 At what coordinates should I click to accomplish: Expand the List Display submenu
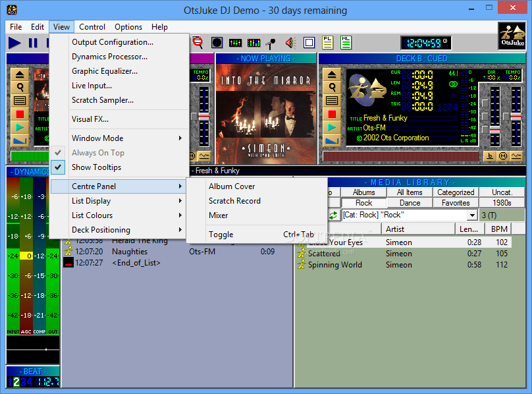[118, 201]
